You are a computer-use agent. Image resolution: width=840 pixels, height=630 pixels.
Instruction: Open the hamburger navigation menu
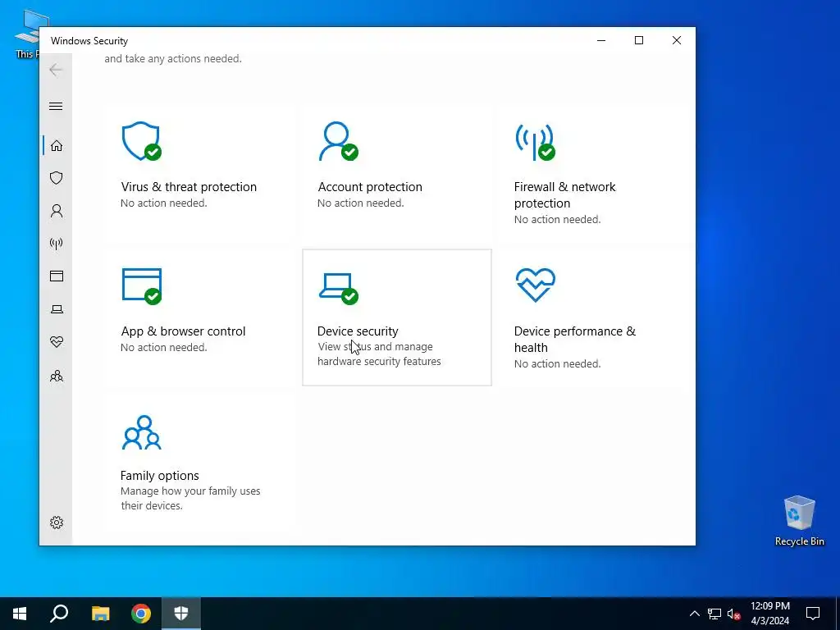point(56,106)
